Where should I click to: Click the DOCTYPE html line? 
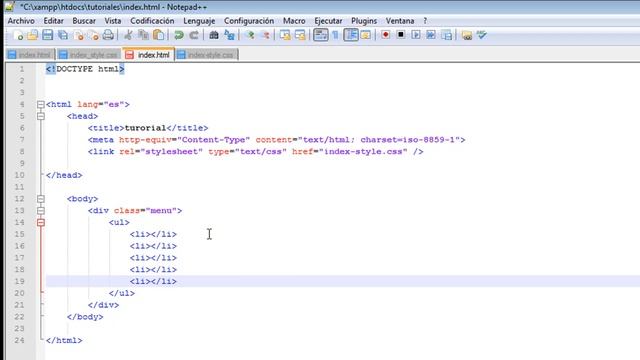[x=85, y=69]
